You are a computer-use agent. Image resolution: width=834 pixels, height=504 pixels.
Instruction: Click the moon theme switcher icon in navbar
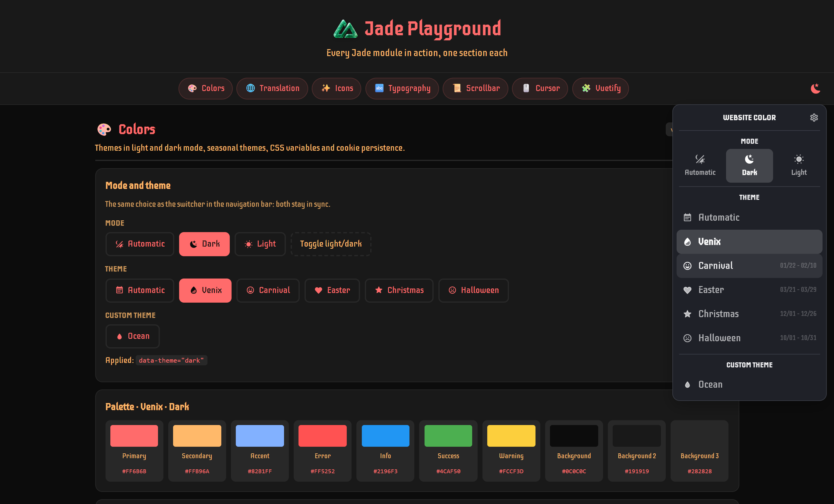pos(815,88)
